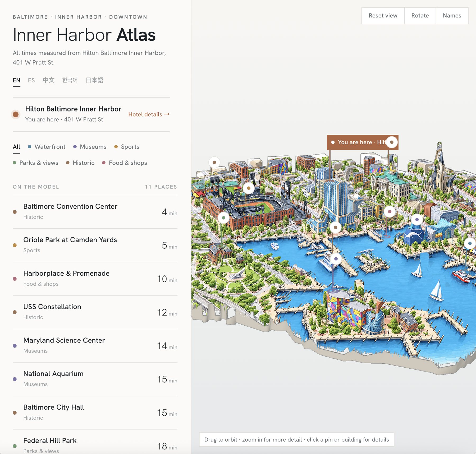Screen dimensions: 476x454
Task: Toggle building Names on the model
Action: (452, 16)
